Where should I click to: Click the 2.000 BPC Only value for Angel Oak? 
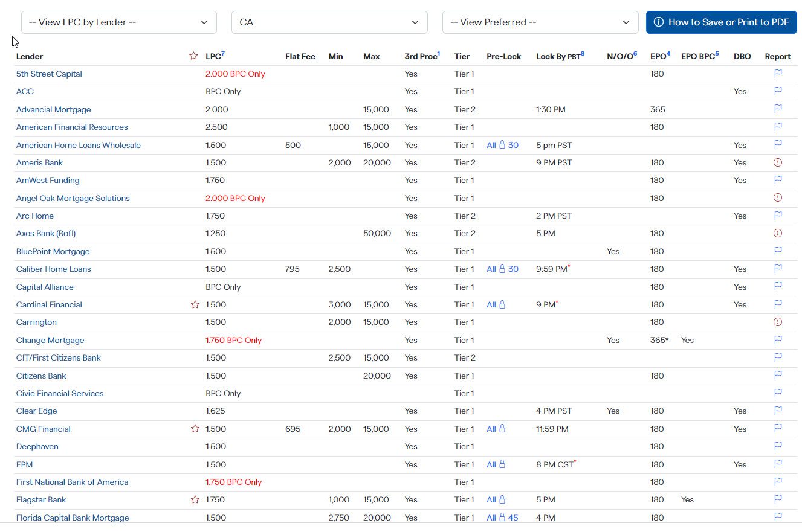235,198
